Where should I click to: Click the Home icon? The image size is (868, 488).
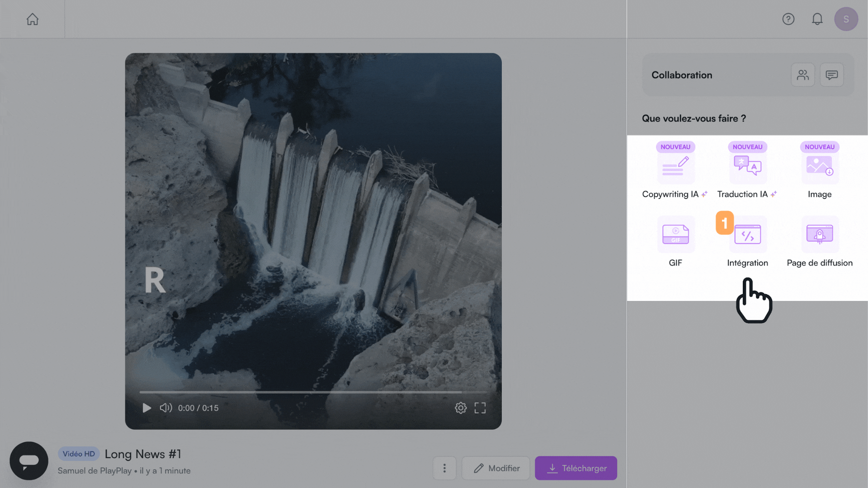[x=33, y=19]
